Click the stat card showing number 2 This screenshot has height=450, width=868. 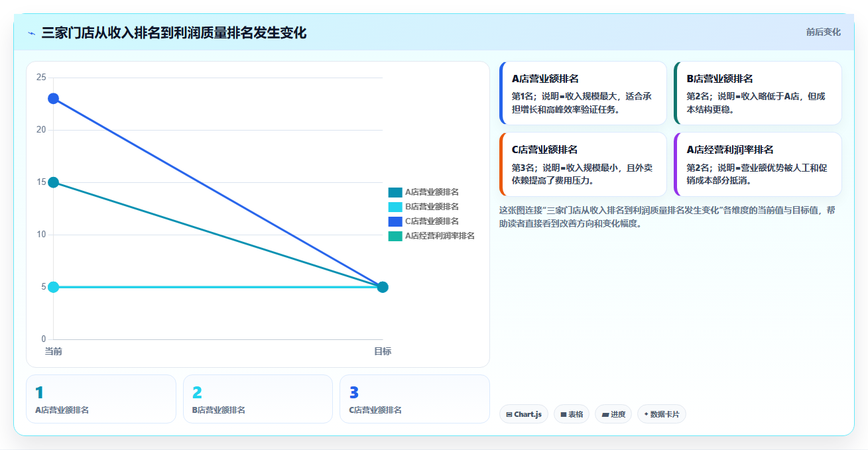[x=258, y=399]
